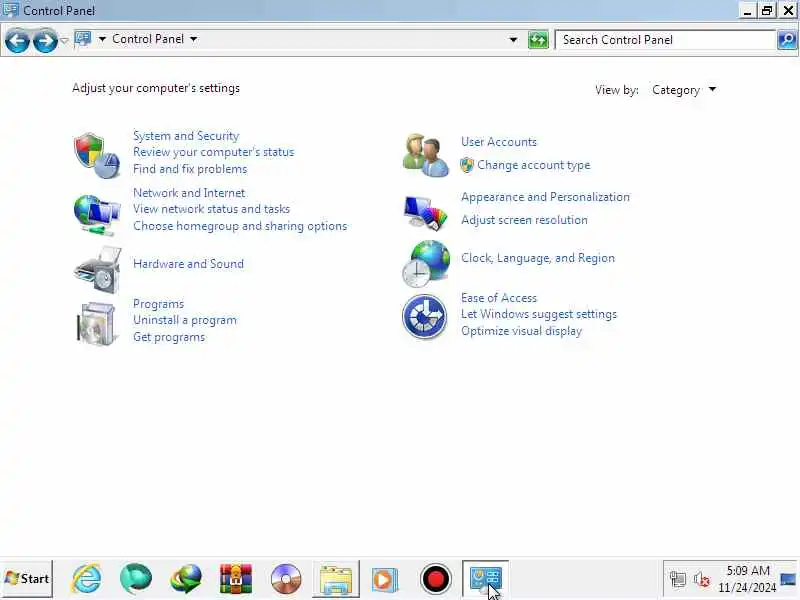Click the Network and Internet globe icon
Image resolution: width=800 pixels, height=600 pixels.
96,215
